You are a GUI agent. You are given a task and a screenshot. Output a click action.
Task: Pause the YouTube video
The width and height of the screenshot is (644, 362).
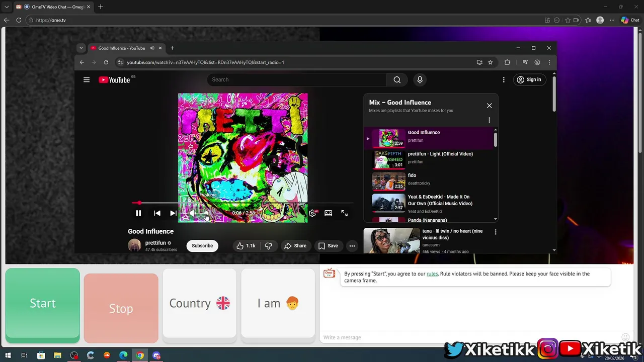click(x=138, y=213)
